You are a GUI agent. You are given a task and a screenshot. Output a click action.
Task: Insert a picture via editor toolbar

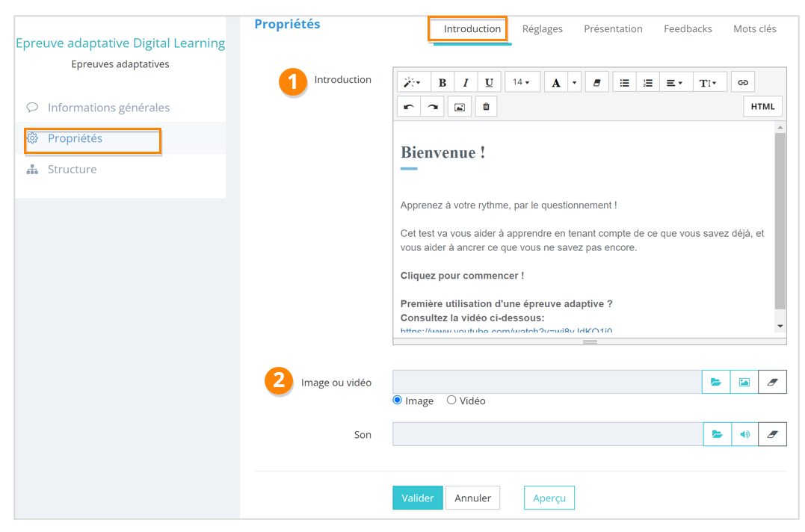click(460, 107)
